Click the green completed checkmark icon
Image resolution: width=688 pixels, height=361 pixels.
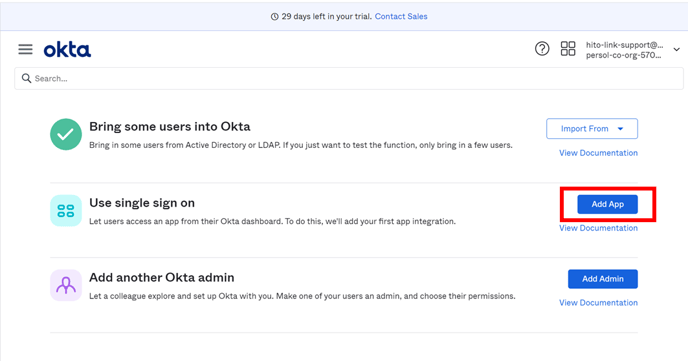point(66,134)
